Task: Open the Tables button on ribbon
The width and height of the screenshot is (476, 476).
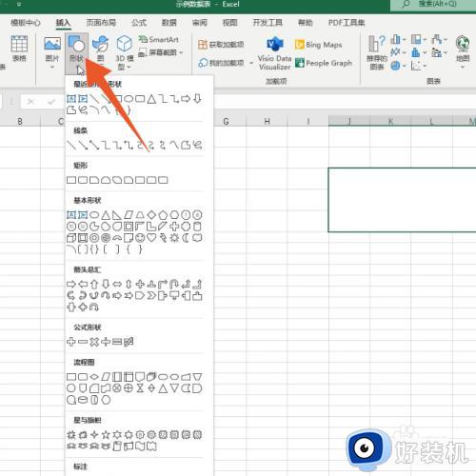Action: point(19,49)
